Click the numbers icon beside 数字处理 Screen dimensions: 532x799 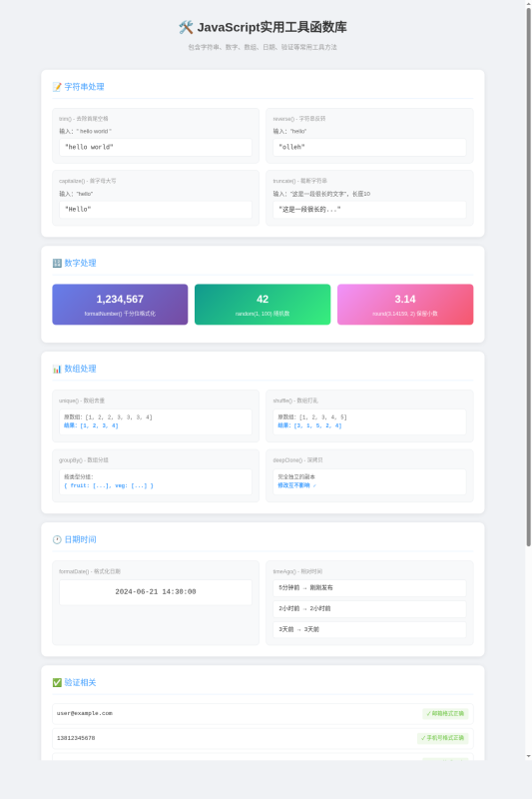coord(57,264)
